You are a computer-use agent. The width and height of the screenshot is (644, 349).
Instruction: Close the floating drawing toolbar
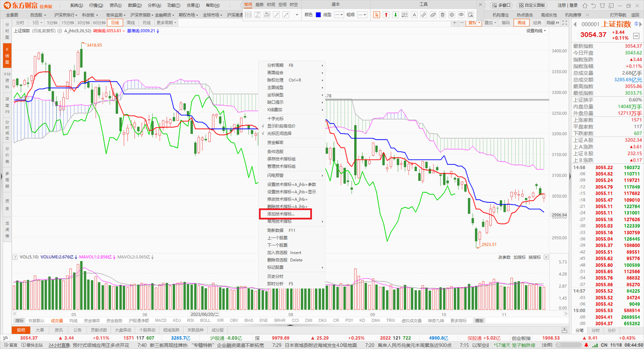[480, 5]
